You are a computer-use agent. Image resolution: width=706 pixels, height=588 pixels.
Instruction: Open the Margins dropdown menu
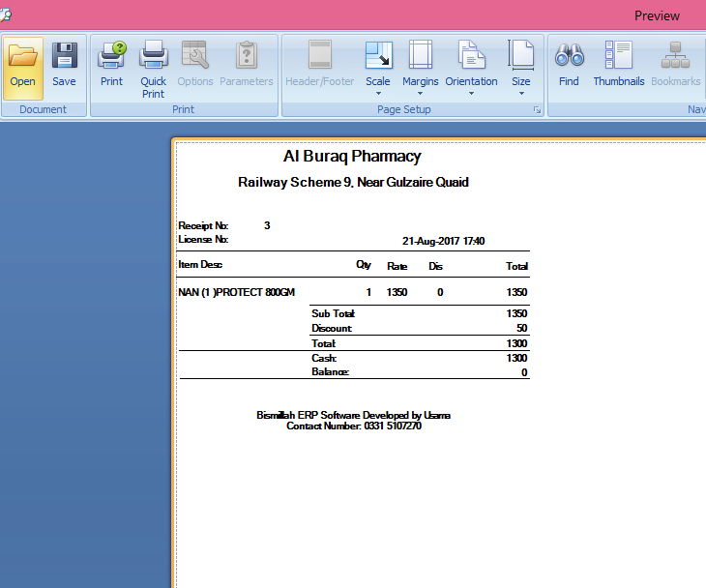point(420,93)
